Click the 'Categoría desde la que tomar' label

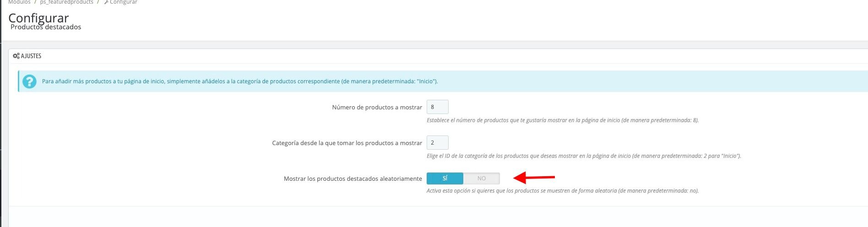[347, 143]
